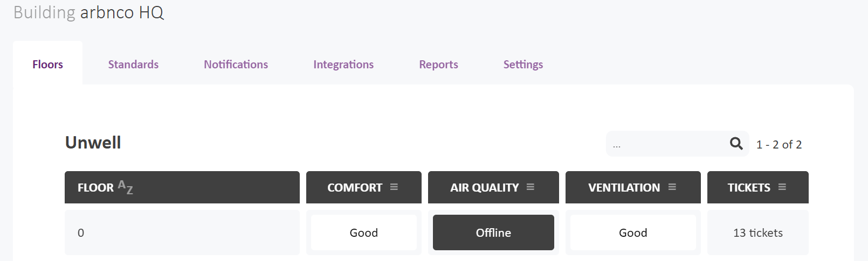Select the Reports tab
The image size is (868, 261).
(438, 65)
